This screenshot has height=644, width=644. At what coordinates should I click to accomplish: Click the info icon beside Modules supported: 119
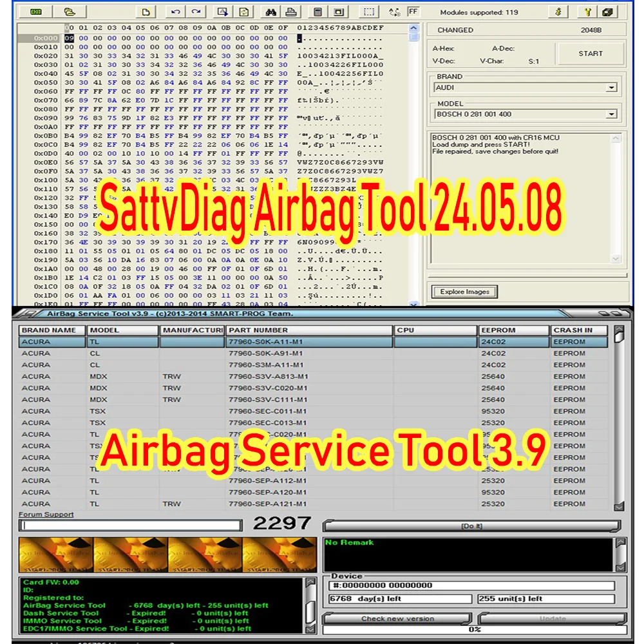pyautogui.click(x=558, y=11)
